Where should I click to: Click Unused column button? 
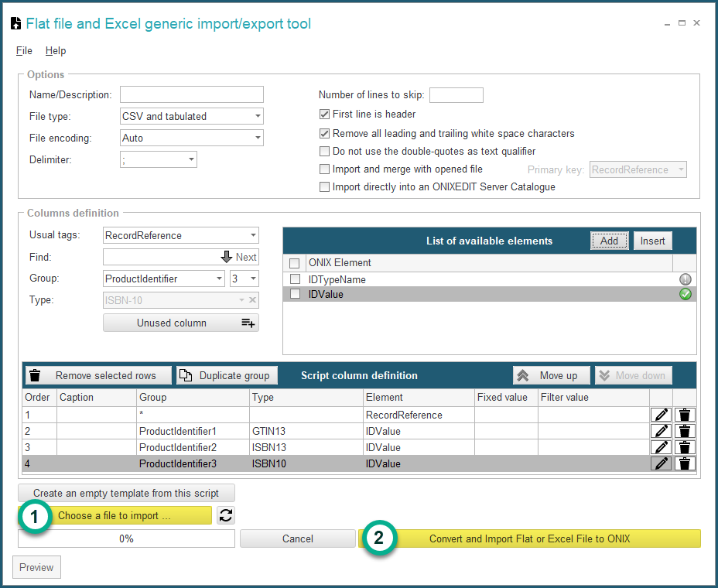pos(181,323)
